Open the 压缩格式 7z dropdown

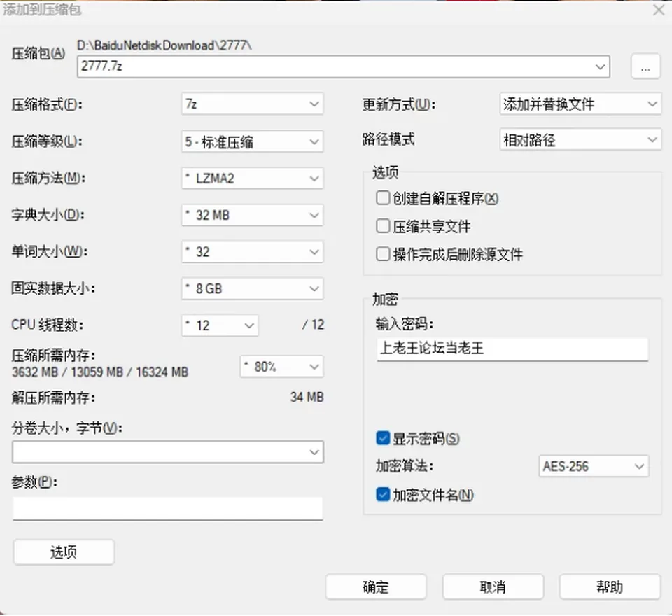tap(253, 104)
